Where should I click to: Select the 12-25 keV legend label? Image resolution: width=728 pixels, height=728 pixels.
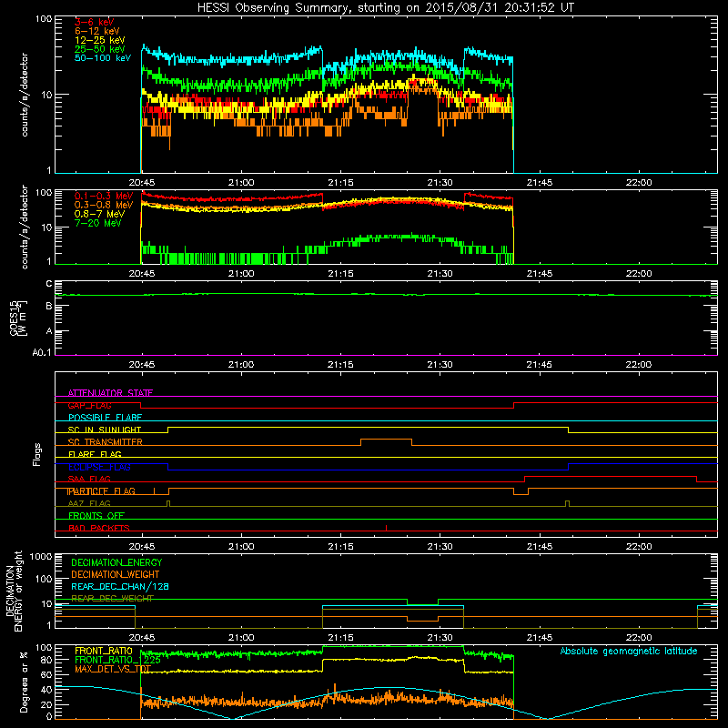coord(100,40)
